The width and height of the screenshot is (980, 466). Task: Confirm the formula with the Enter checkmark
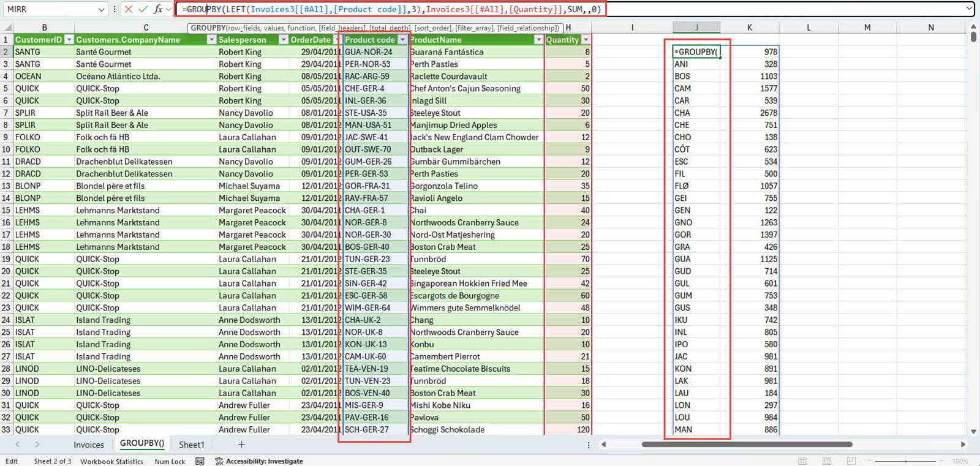pyautogui.click(x=143, y=9)
